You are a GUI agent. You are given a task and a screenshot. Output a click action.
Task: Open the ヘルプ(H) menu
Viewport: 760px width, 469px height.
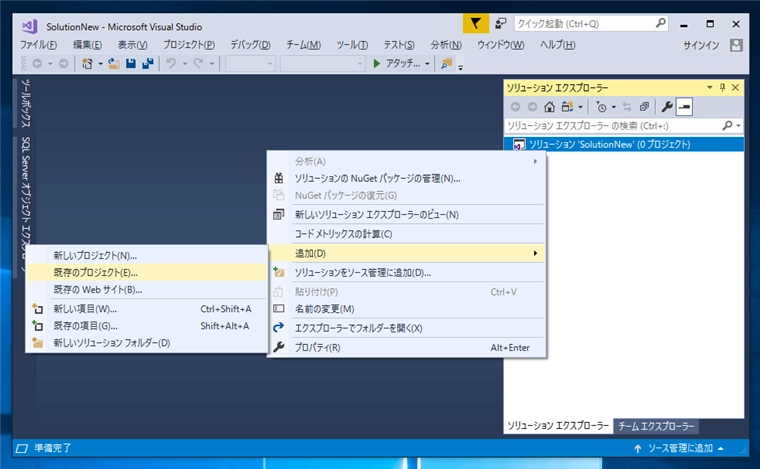[x=557, y=45]
